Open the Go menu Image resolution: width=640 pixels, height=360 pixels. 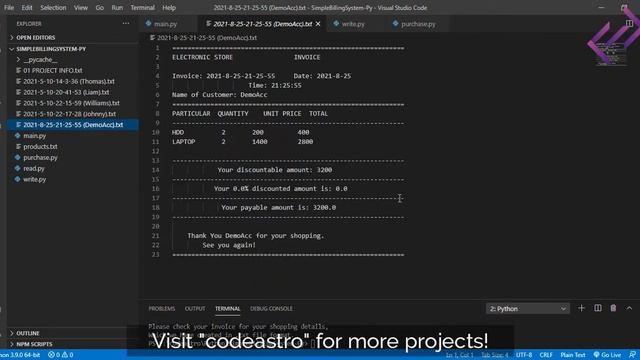coord(100,8)
